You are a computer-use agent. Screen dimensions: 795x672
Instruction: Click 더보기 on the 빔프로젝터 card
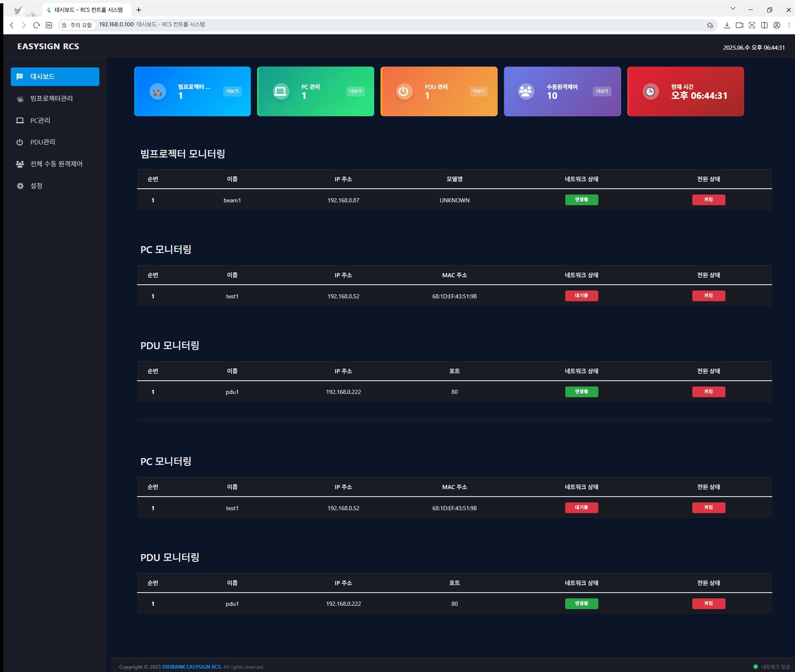coord(232,91)
